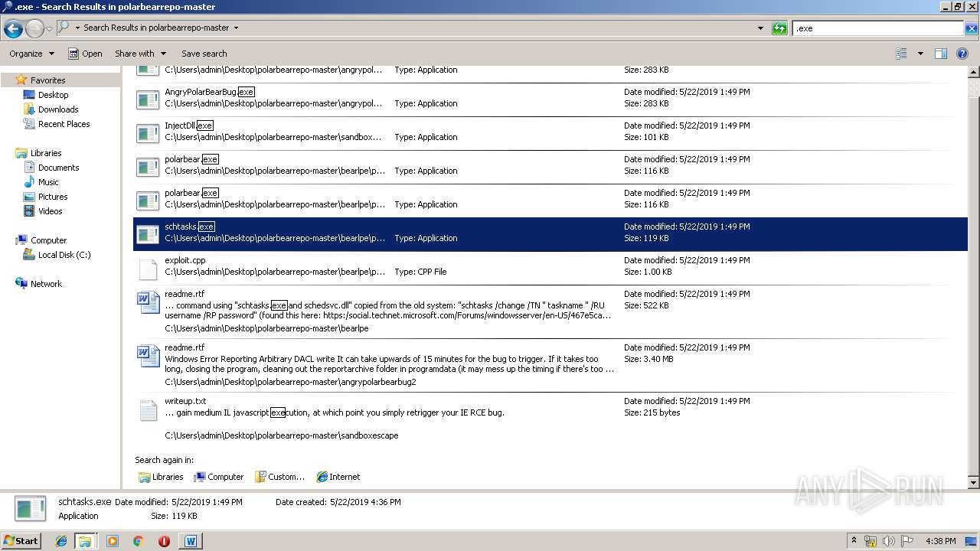Click the exploit.cpp file icon
The image size is (980, 551).
pyautogui.click(x=147, y=268)
